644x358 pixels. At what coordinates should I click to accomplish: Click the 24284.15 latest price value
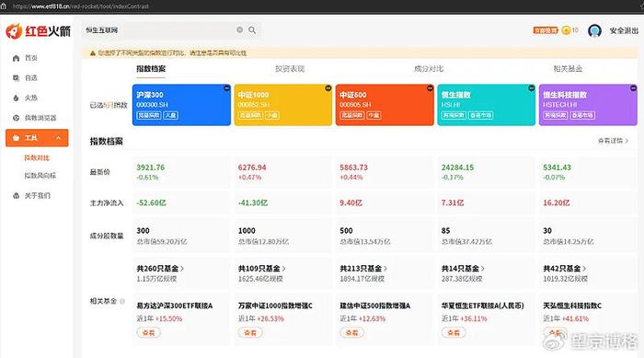tap(457, 167)
